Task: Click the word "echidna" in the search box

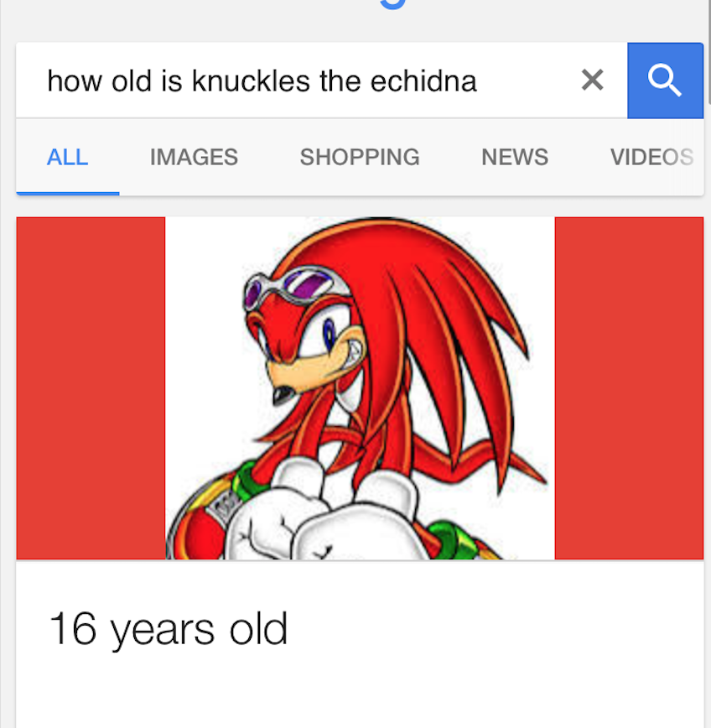Action: 423,81
